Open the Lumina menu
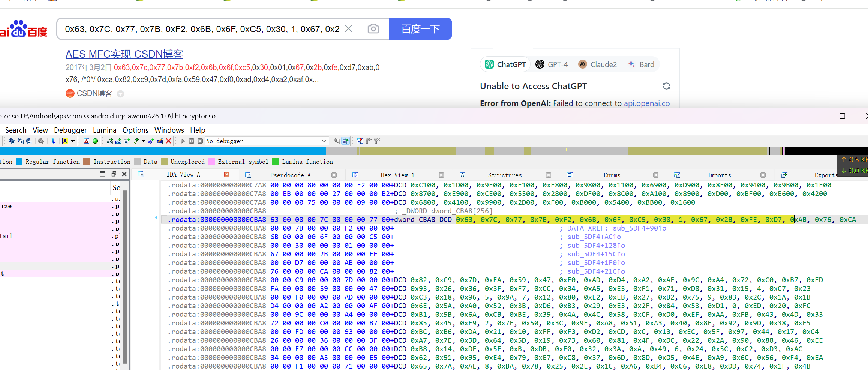This screenshot has width=868, height=370. pos(105,130)
